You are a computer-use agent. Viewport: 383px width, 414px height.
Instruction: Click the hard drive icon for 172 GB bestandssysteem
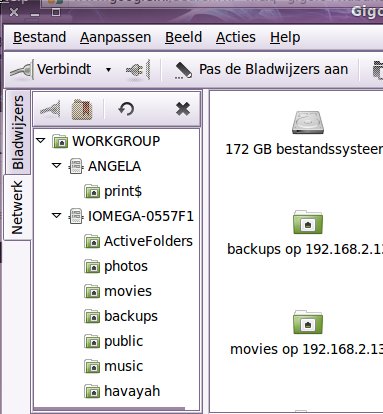(x=308, y=122)
